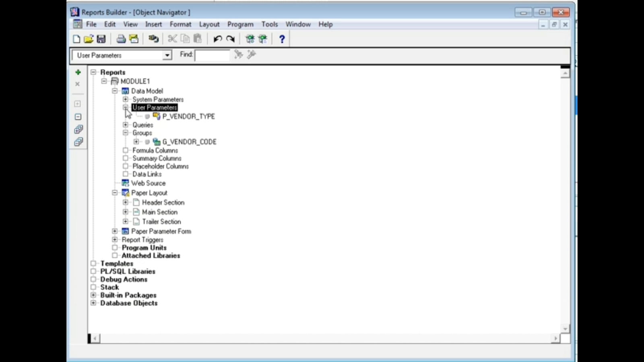
Task: Select the P_VENDOR_TYPE parameter
Action: [x=188, y=116]
